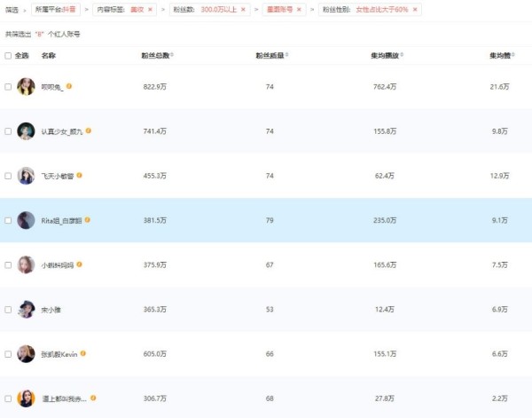
Task: Open 呗呗兔_ profile avatar
Action: pos(27,86)
